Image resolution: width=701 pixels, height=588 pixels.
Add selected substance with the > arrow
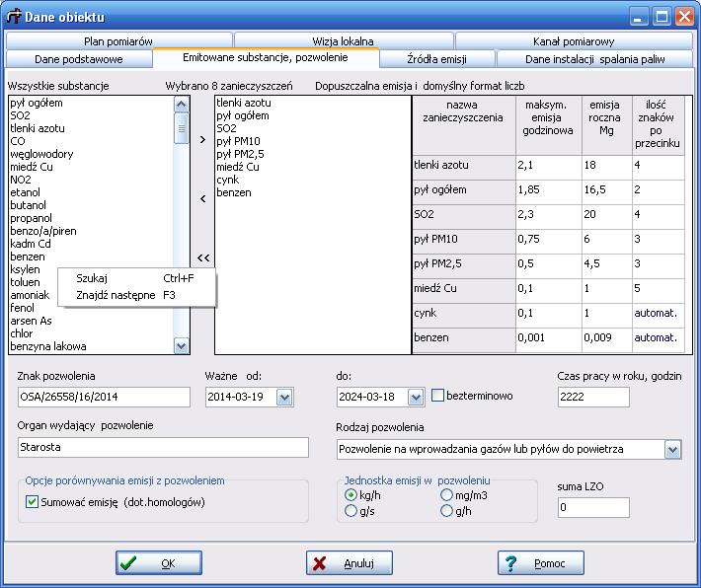pos(203,140)
